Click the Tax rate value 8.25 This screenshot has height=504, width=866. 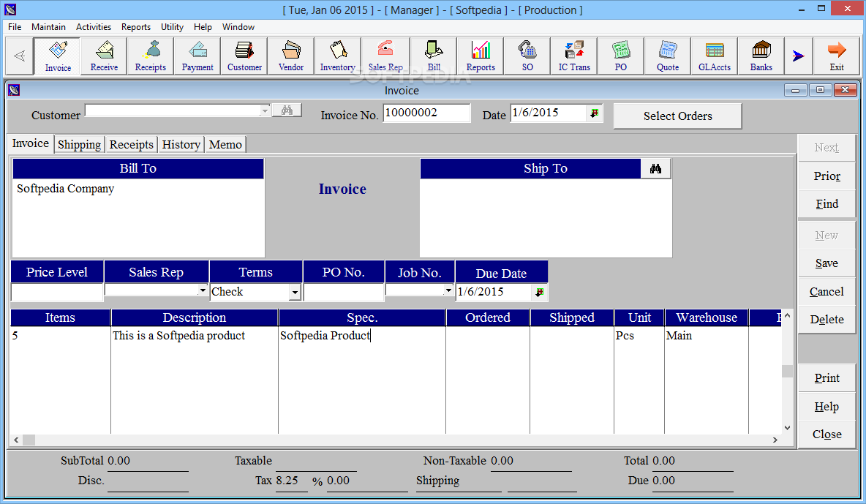coord(287,481)
